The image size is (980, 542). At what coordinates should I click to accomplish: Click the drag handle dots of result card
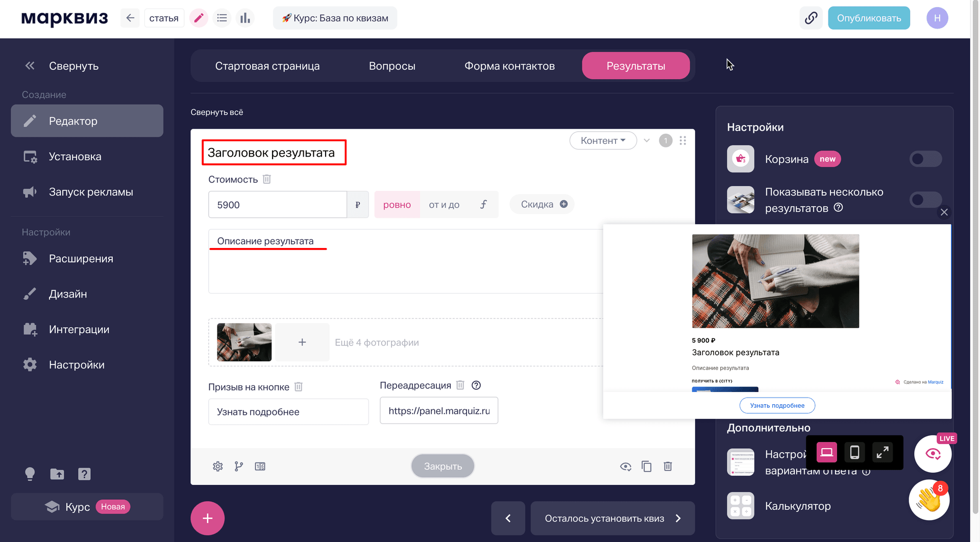(x=683, y=140)
